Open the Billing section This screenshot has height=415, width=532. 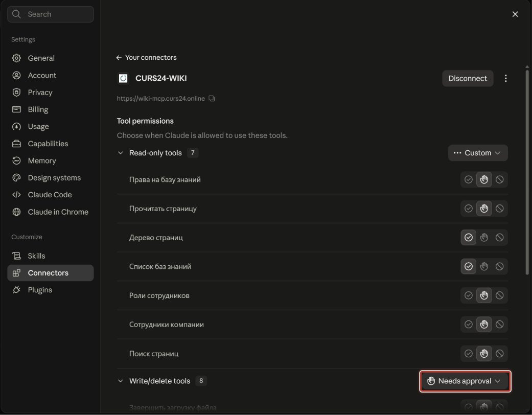click(50, 109)
